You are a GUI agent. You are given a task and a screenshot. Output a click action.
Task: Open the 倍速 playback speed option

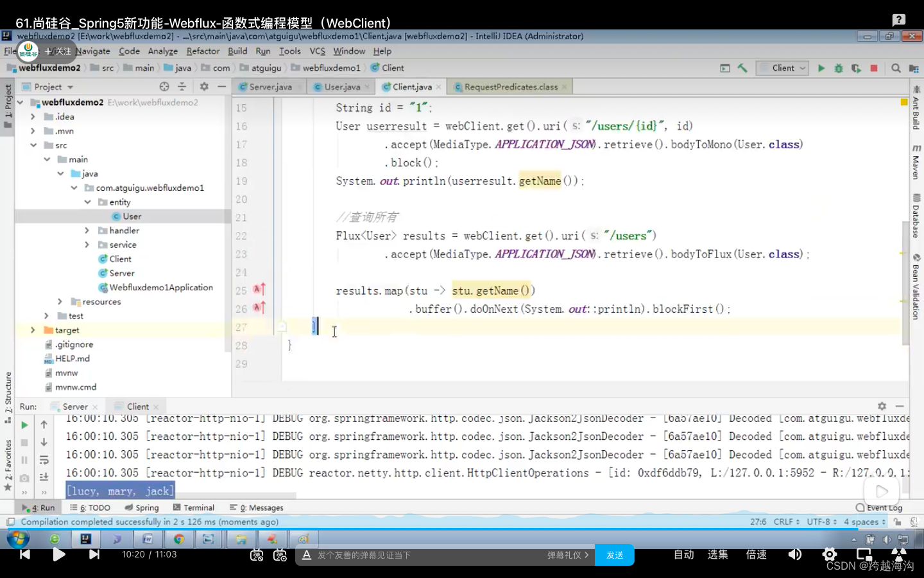[x=756, y=554]
